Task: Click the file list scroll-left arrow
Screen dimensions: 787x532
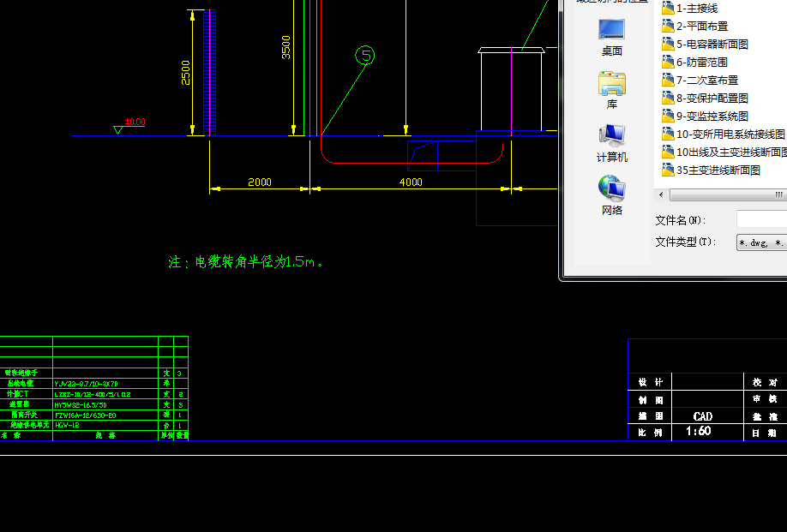Action: pyautogui.click(x=661, y=194)
